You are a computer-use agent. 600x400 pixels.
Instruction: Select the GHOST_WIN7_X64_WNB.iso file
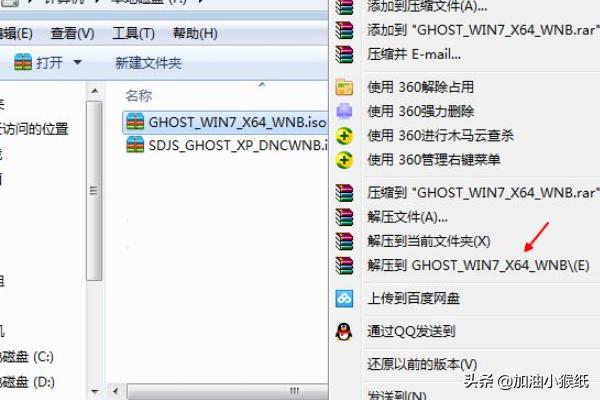pyautogui.click(x=226, y=122)
